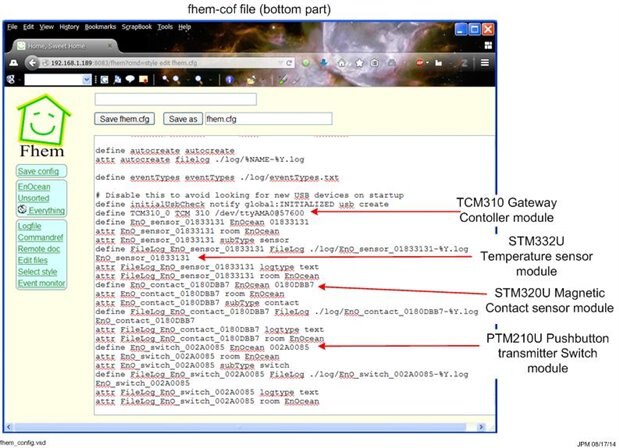Click the line 'define EnO_switch_002A0085 EnOcean 002A0085'
This screenshot has width=619, height=448.
click(202, 347)
